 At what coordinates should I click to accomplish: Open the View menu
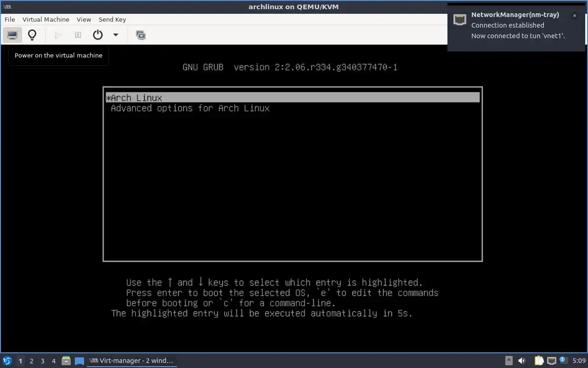pyautogui.click(x=84, y=19)
